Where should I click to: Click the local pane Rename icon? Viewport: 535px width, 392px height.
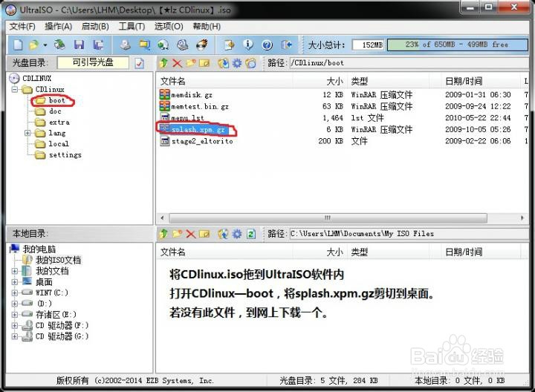[x=204, y=234]
